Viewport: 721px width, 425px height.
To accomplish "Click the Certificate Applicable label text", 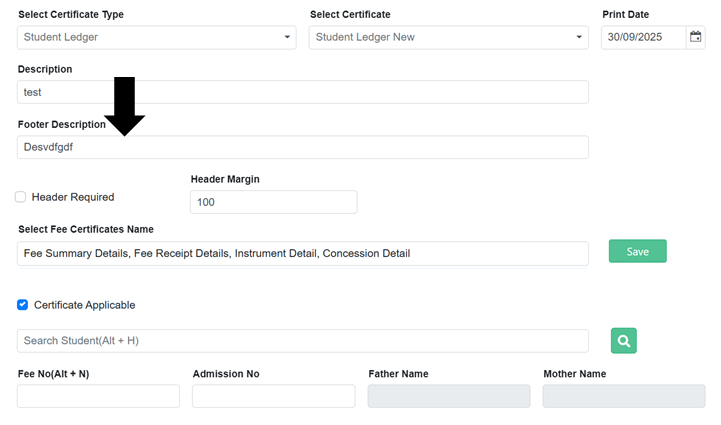I will (x=84, y=305).
